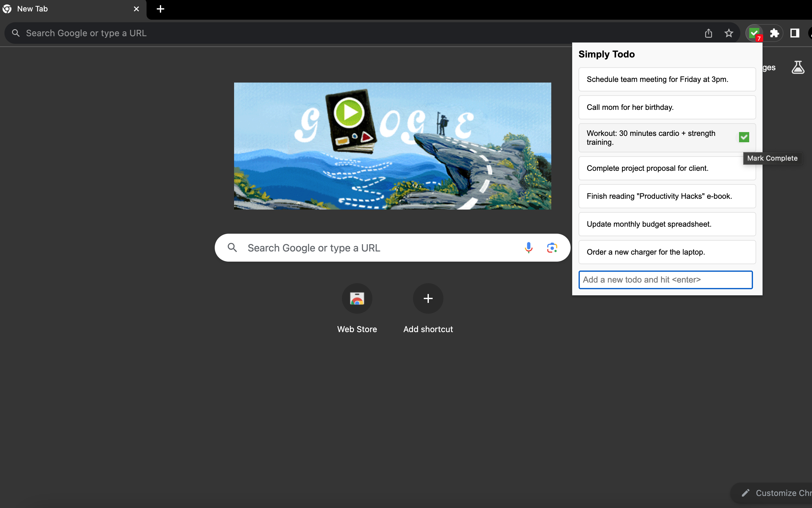
Task: Click the 'Add shortcut' label
Action: 428,329
